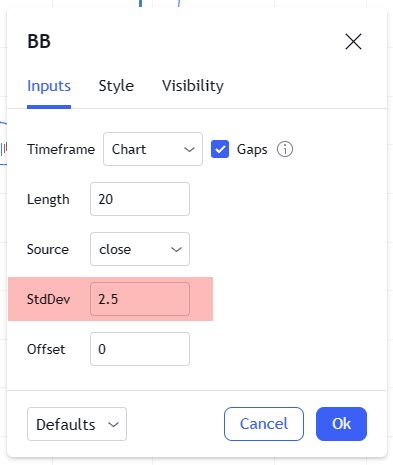Expand the Source close dropdown

(140, 249)
